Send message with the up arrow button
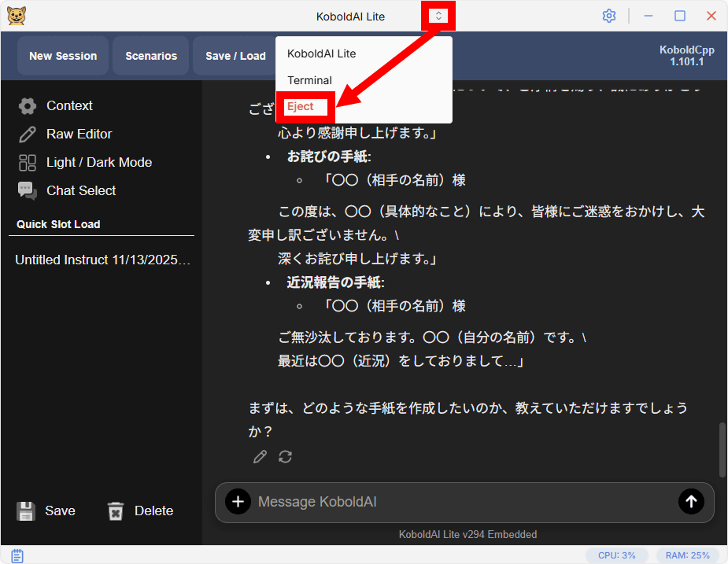728x564 pixels. [691, 502]
